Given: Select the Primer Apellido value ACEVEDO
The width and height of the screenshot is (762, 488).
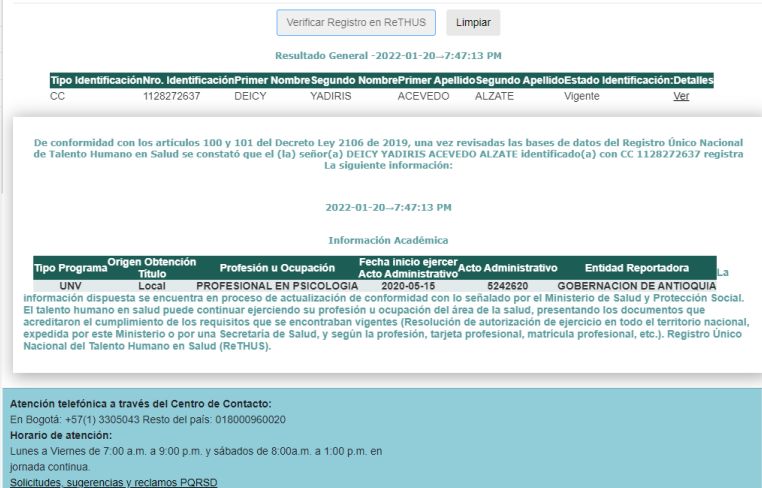Looking at the screenshot, I should [x=423, y=96].
